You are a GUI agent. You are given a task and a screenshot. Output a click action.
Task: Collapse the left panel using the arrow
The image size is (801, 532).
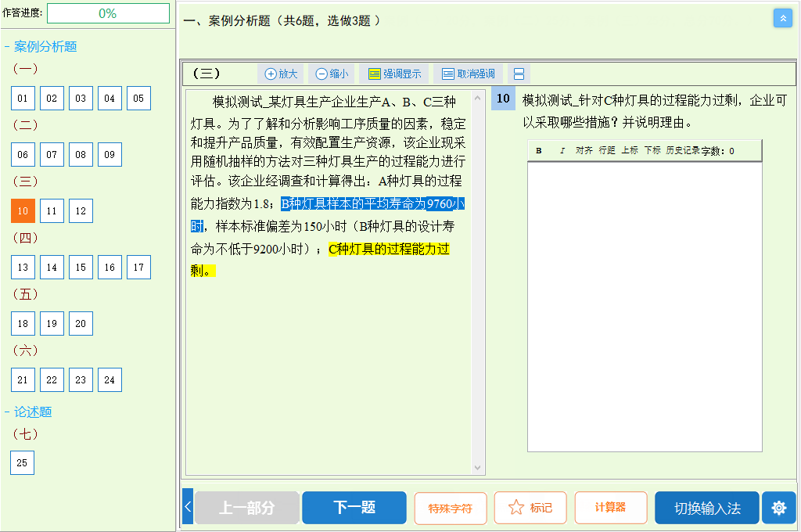[188, 507]
